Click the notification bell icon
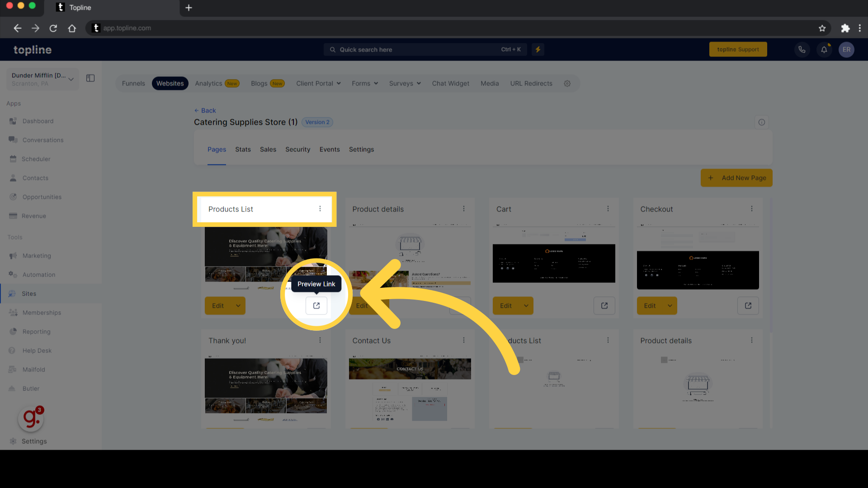 tap(825, 49)
